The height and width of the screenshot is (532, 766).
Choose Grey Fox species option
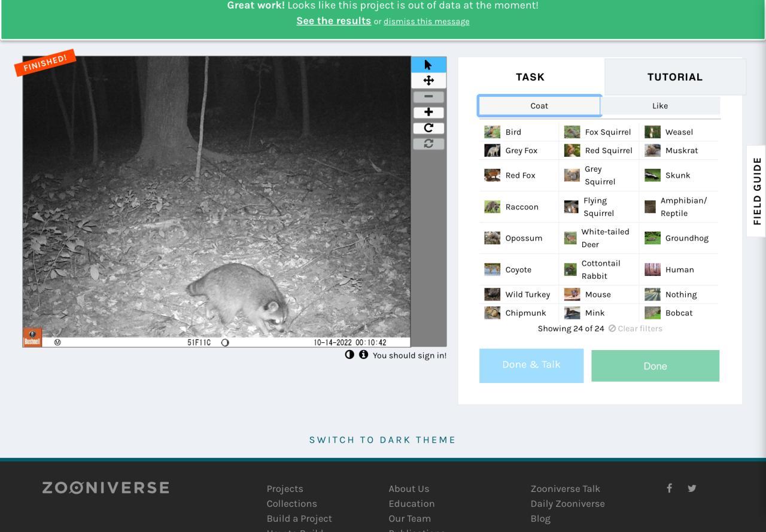[519, 150]
